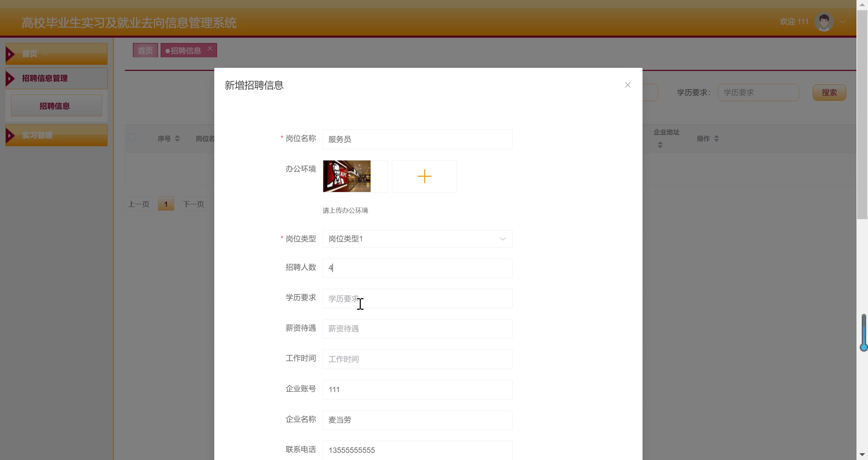Click the 搜索 button
This screenshot has width=868, height=460.
coord(829,93)
